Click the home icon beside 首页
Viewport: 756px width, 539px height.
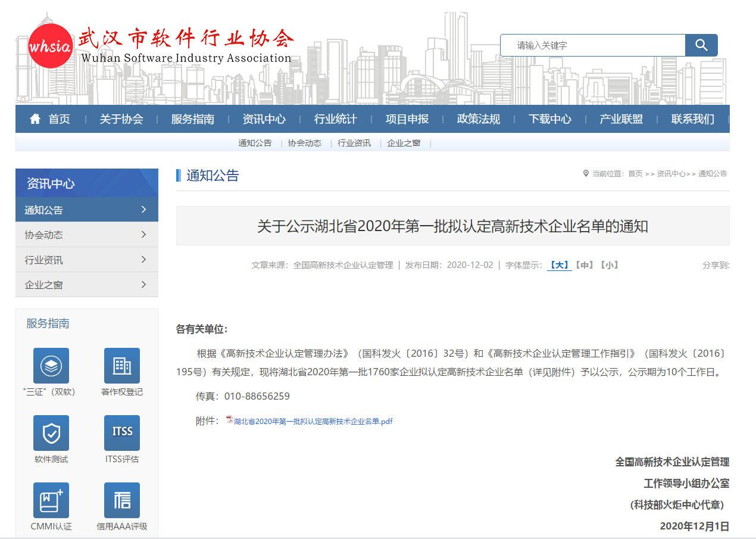[x=35, y=119]
